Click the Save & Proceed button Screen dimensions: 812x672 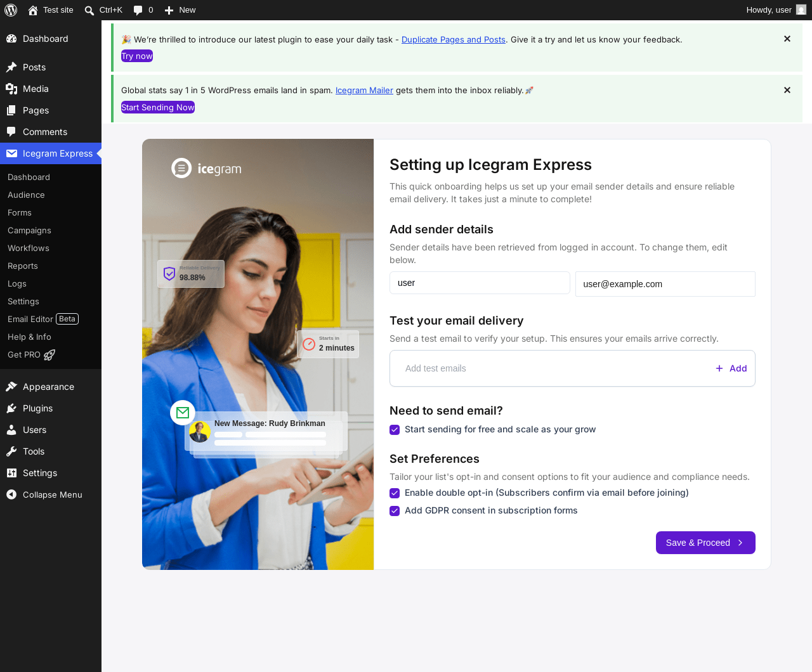705,543
